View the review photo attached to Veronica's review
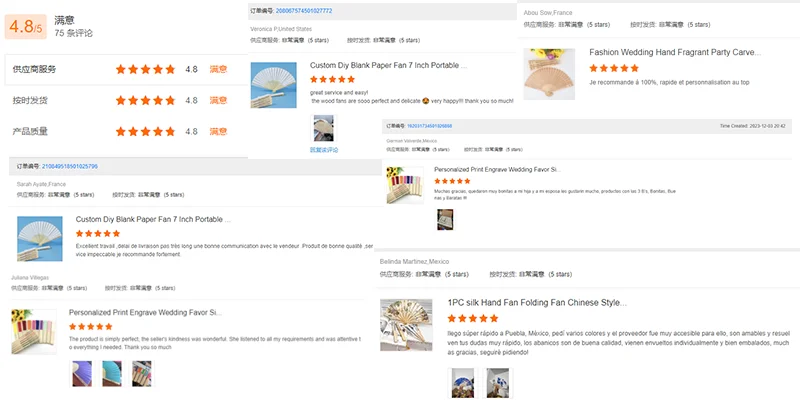800x400 pixels. 323,128
